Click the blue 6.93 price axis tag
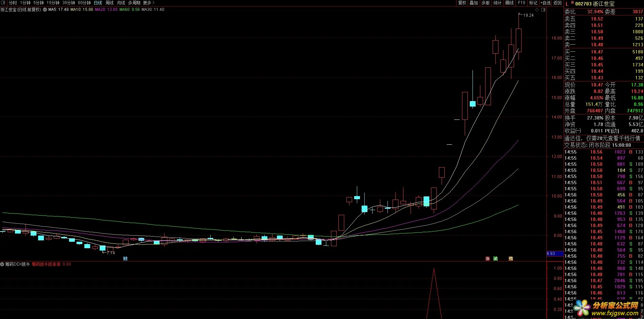The width and height of the screenshot is (644, 319). pos(555,254)
